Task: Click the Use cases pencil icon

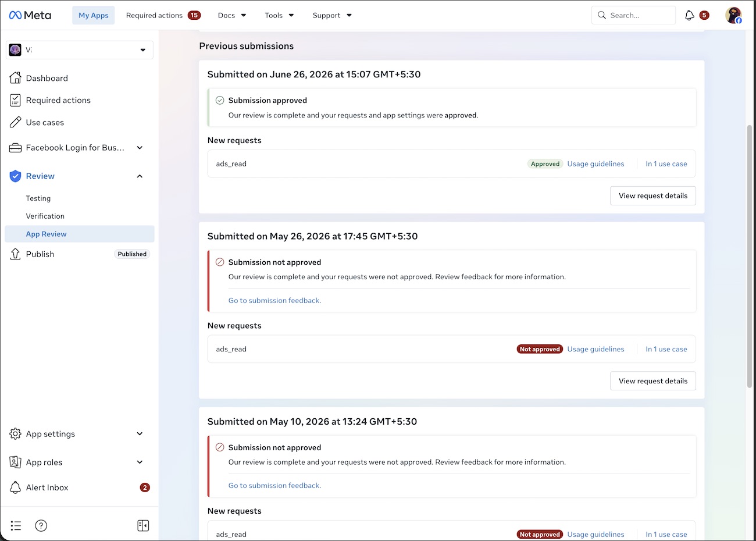Action: 16,122
